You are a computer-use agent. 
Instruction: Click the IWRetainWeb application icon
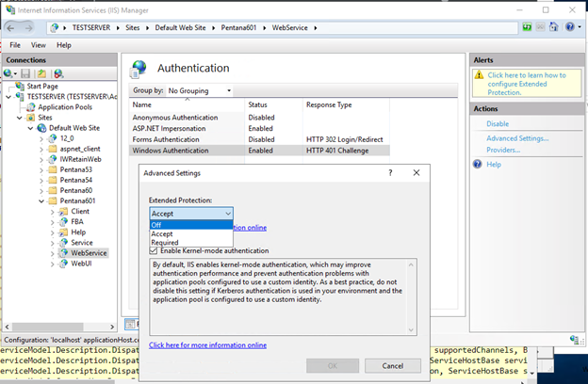(53, 159)
